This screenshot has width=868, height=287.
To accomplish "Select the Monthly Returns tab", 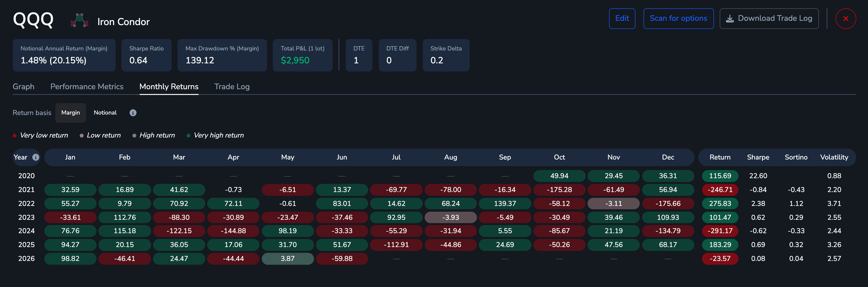I will point(169,87).
